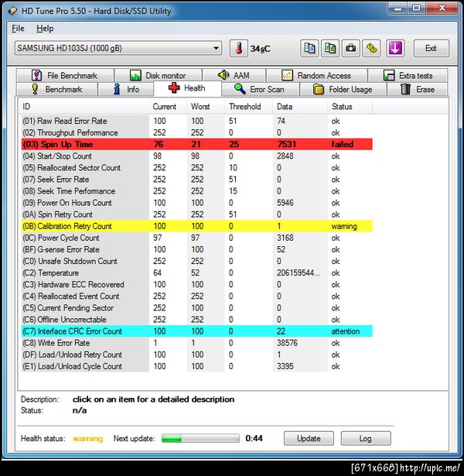The width and height of the screenshot is (464, 476).
Task: Select the Power On Hours Count row
Action: click(197, 203)
